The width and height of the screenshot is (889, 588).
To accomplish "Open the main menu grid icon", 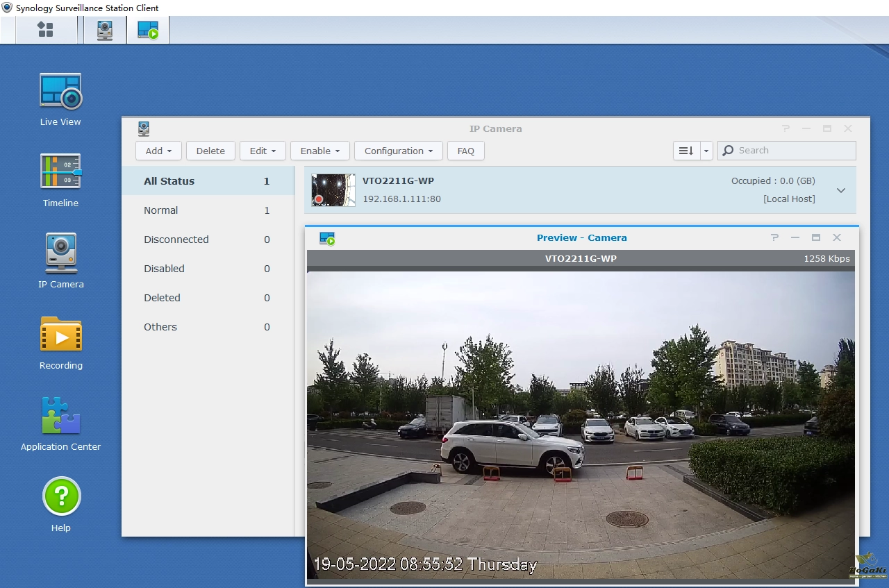I will pyautogui.click(x=45, y=30).
